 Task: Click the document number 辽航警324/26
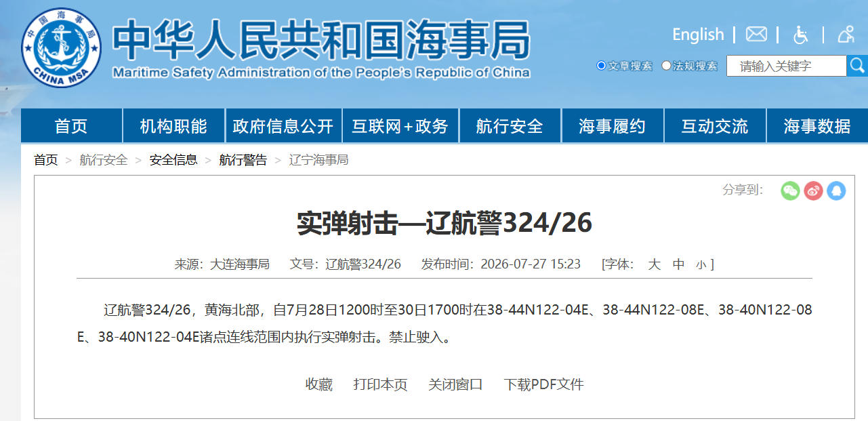coord(363,264)
